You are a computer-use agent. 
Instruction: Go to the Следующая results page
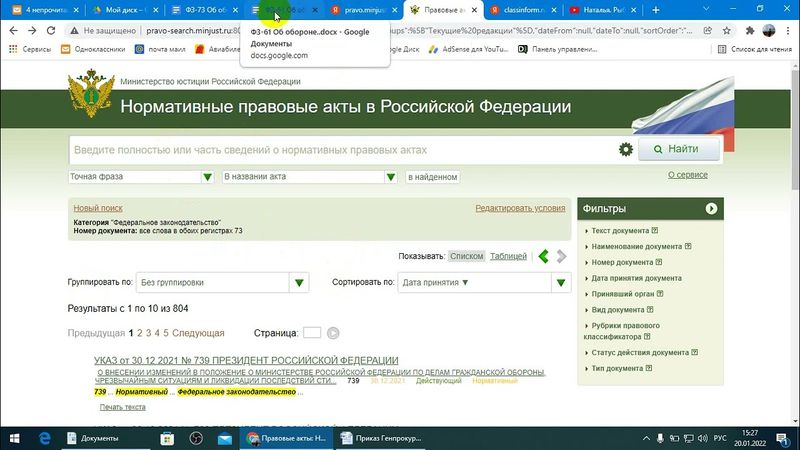click(198, 333)
